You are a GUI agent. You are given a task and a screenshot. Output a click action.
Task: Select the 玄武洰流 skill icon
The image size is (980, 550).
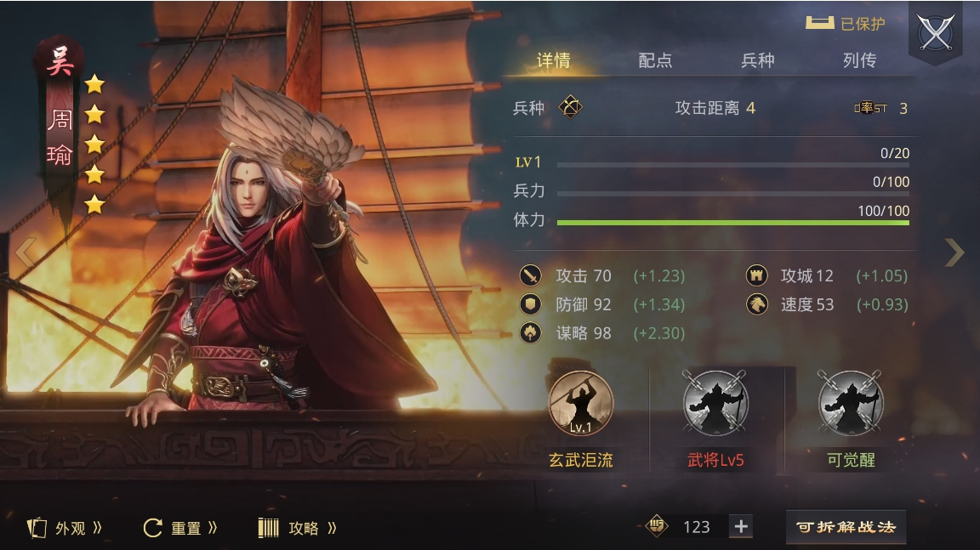click(x=581, y=403)
